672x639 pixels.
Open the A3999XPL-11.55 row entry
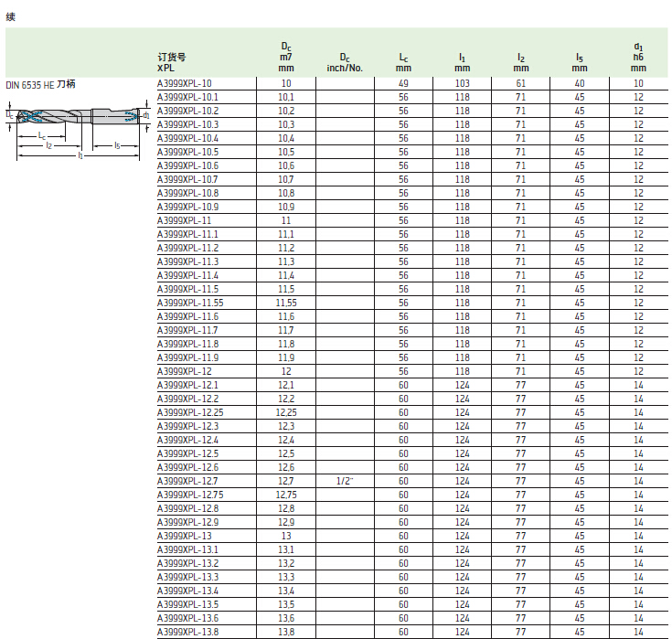tap(190, 303)
